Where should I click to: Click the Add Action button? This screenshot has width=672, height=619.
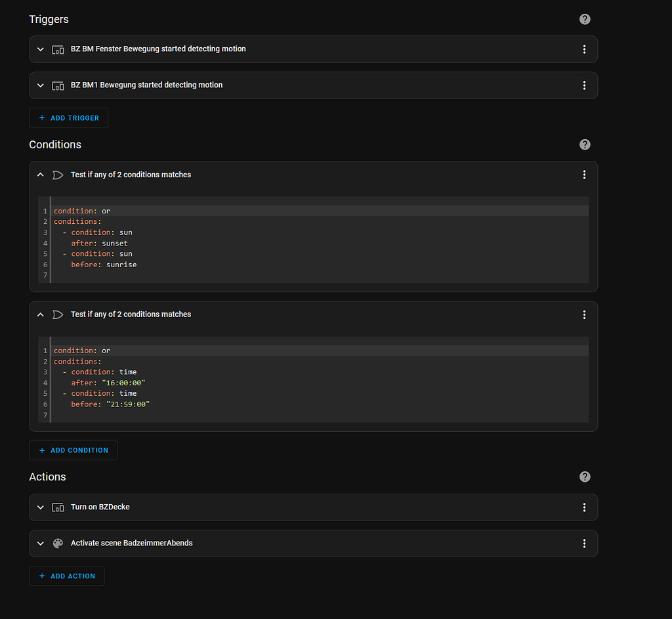click(x=66, y=576)
